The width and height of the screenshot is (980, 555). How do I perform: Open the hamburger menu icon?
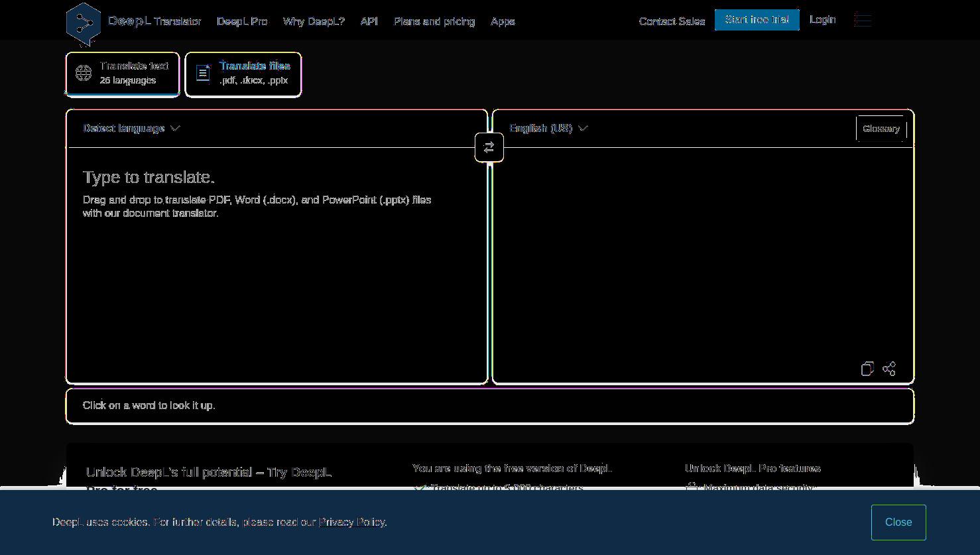pyautogui.click(x=863, y=20)
